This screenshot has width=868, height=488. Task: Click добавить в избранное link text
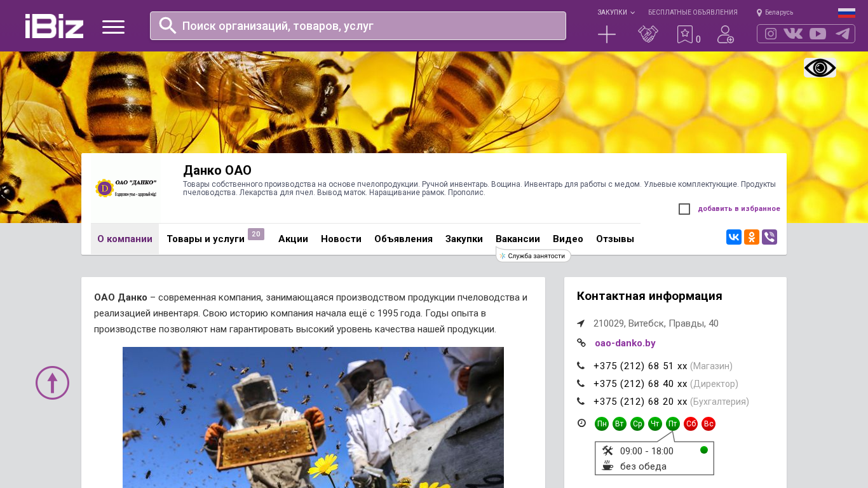[739, 208]
